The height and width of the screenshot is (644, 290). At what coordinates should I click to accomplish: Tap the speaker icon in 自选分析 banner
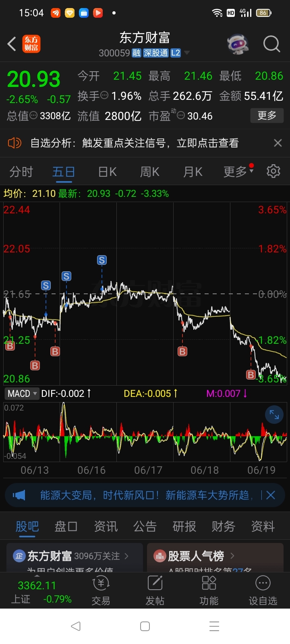14,143
